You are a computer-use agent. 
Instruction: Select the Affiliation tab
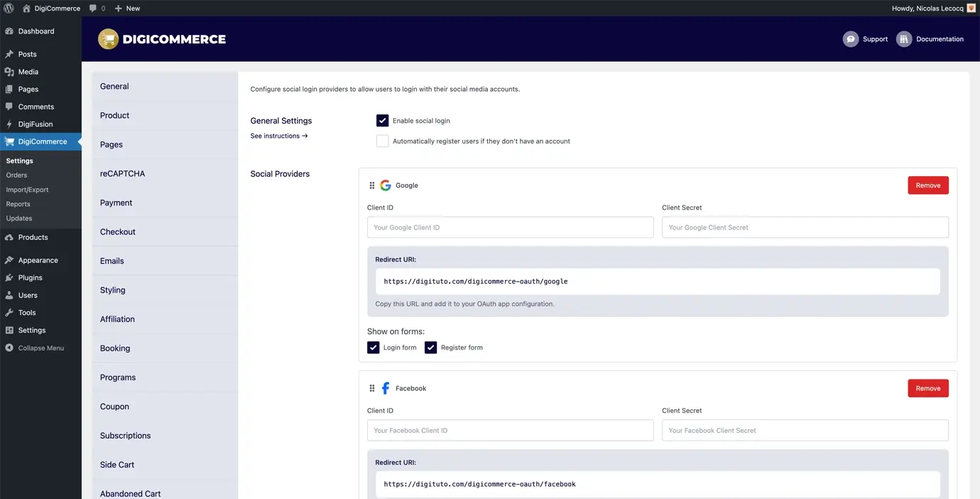pyautogui.click(x=165, y=319)
